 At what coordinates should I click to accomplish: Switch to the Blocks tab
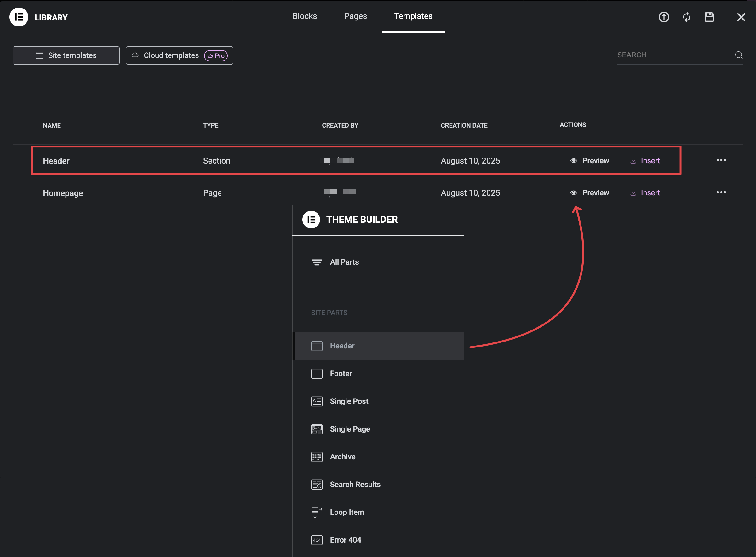coord(304,16)
